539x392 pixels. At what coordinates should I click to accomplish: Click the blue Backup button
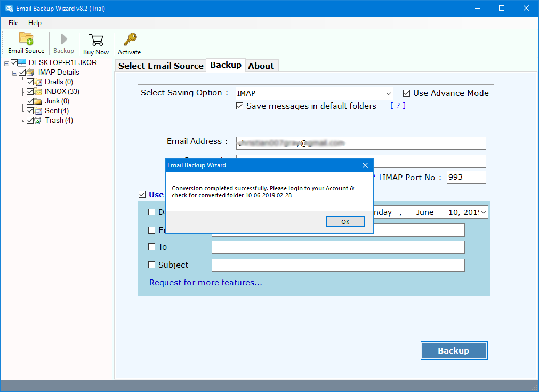click(454, 351)
